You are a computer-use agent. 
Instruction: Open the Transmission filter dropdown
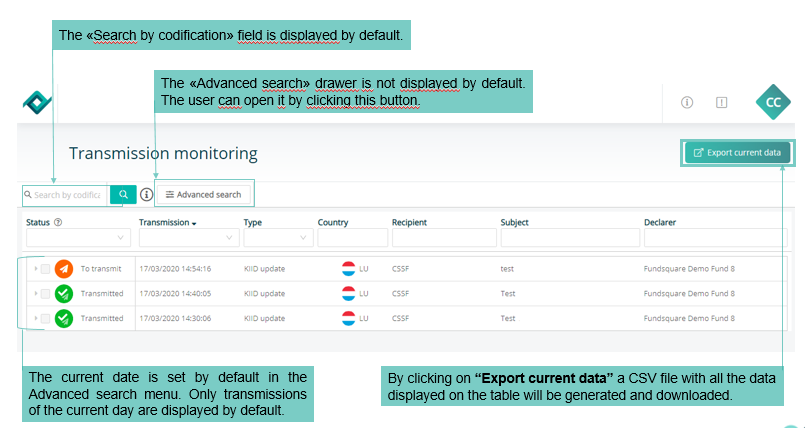[189, 238]
